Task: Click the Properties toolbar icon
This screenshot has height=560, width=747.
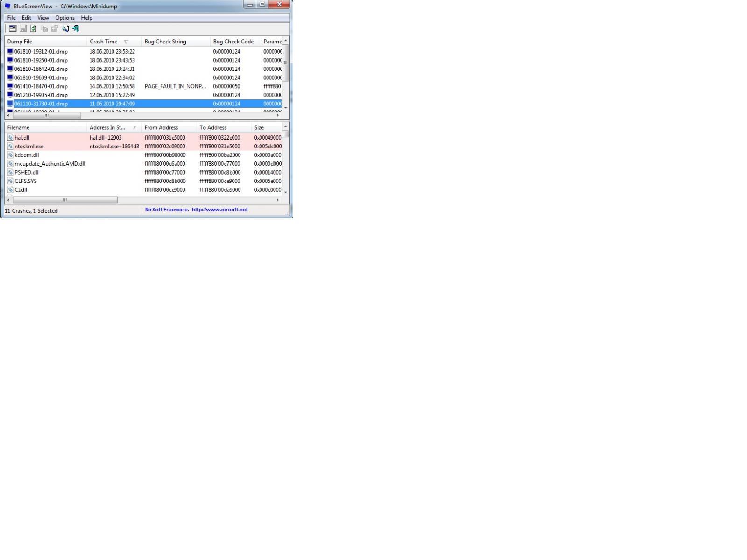Action: 55,28
